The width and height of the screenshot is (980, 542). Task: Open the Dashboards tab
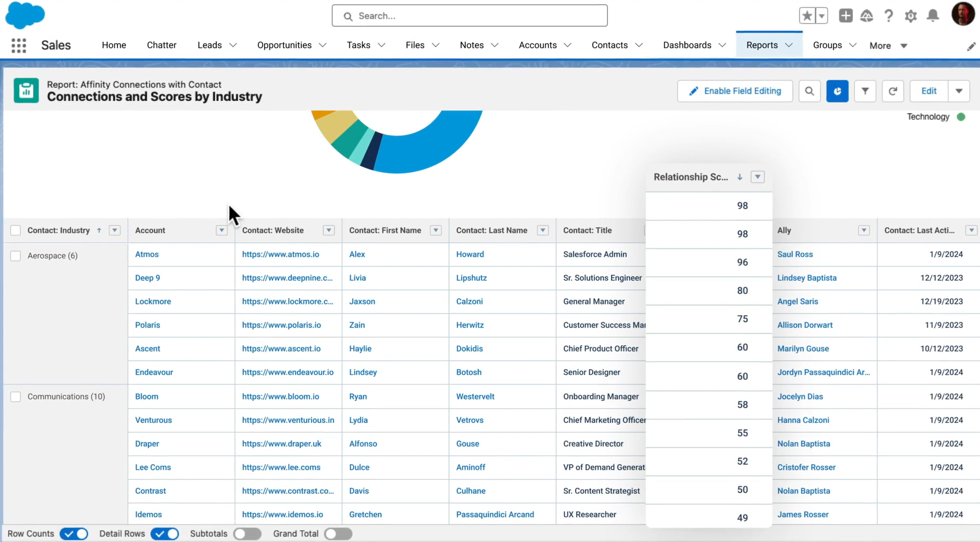pyautogui.click(x=687, y=45)
